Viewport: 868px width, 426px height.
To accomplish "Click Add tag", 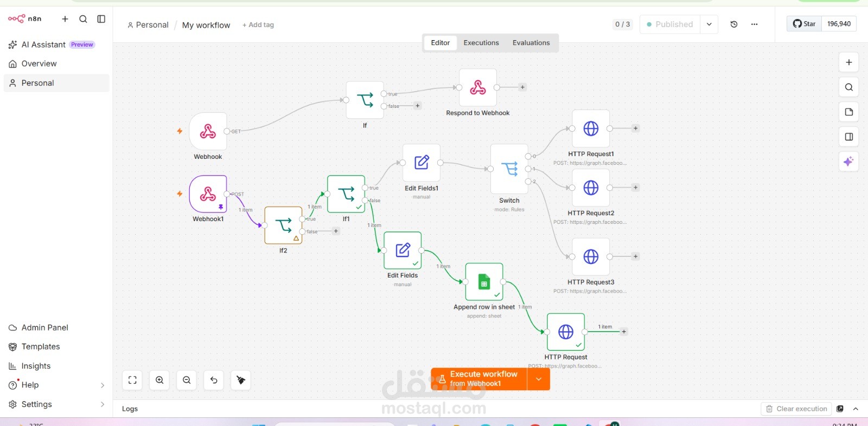I will pyautogui.click(x=258, y=25).
